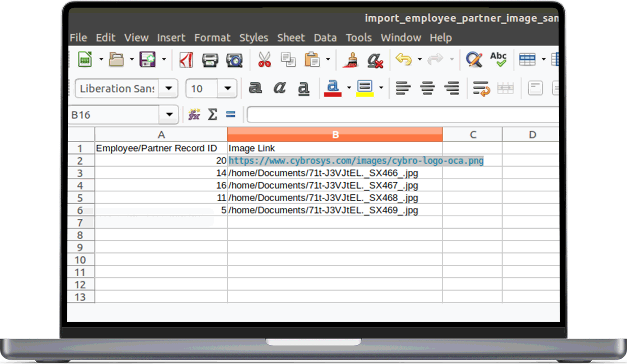
Task: Apply the yellow background highlight color
Action: click(x=364, y=88)
